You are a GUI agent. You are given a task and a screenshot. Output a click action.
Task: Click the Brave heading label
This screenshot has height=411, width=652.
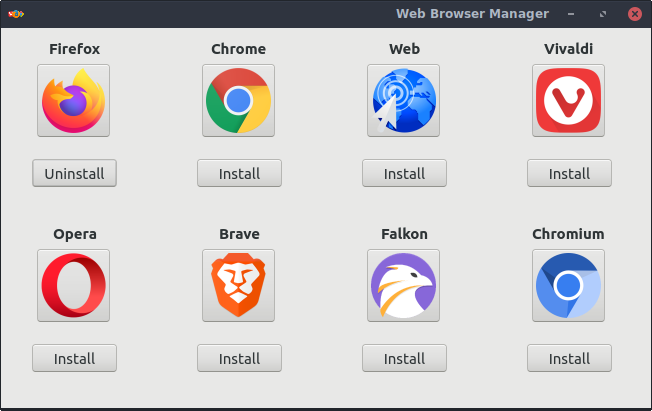(x=240, y=234)
